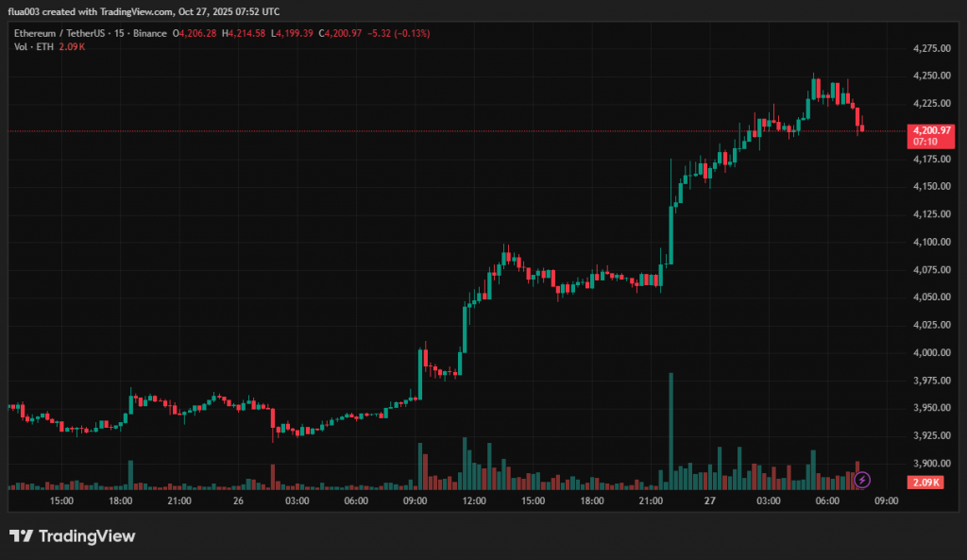The image size is (967, 560).
Task: Click the 4,250.00 label on price axis
Action: pos(930,76)
